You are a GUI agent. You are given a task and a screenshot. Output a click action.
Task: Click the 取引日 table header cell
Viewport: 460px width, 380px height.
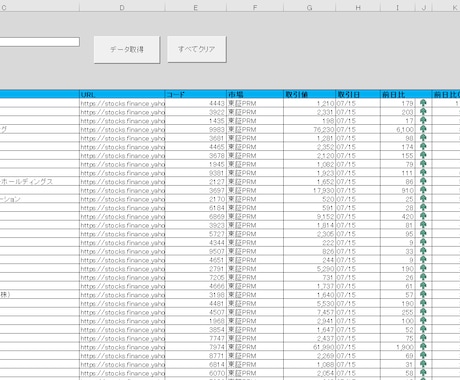[358, 94]
